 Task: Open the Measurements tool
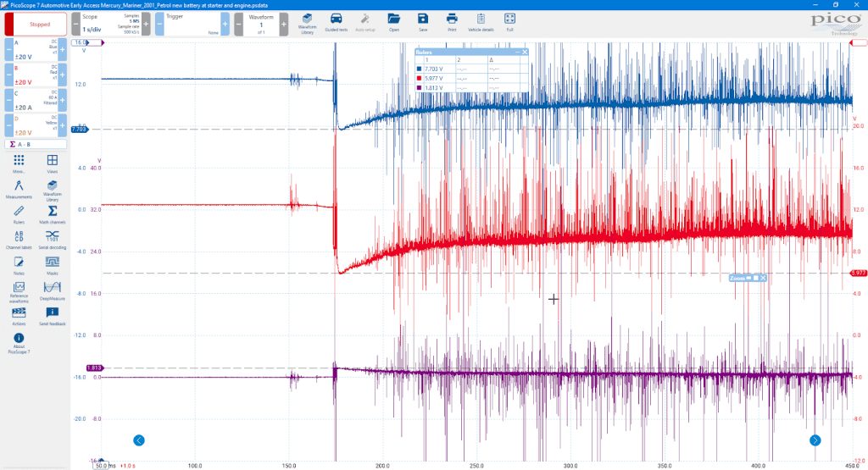(19, 189)
